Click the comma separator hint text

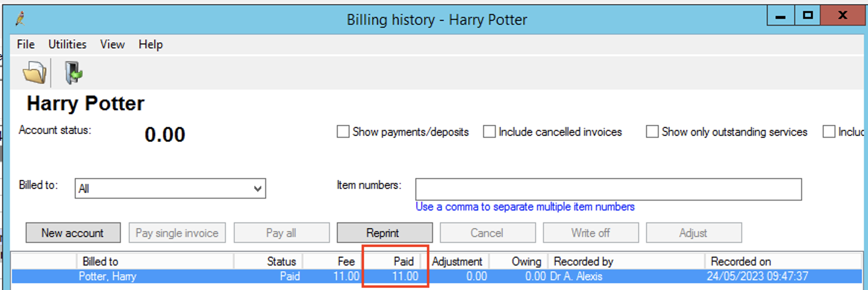click(525, 207)
